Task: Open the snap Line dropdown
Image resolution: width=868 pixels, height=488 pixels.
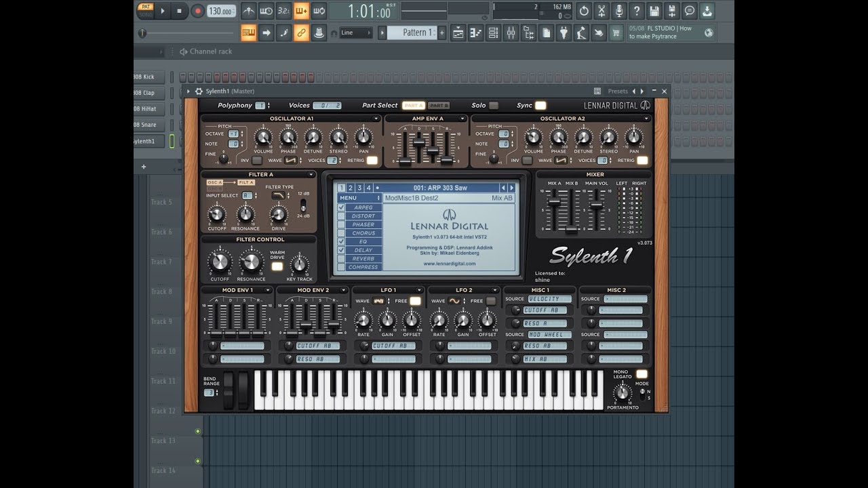Action: tap(355, 33)
